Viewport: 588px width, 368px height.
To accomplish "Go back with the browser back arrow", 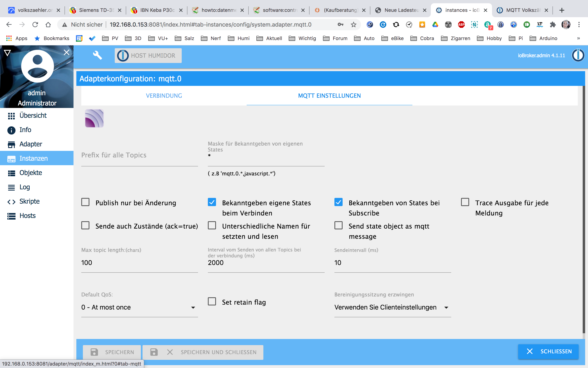I will pos(9,25).
